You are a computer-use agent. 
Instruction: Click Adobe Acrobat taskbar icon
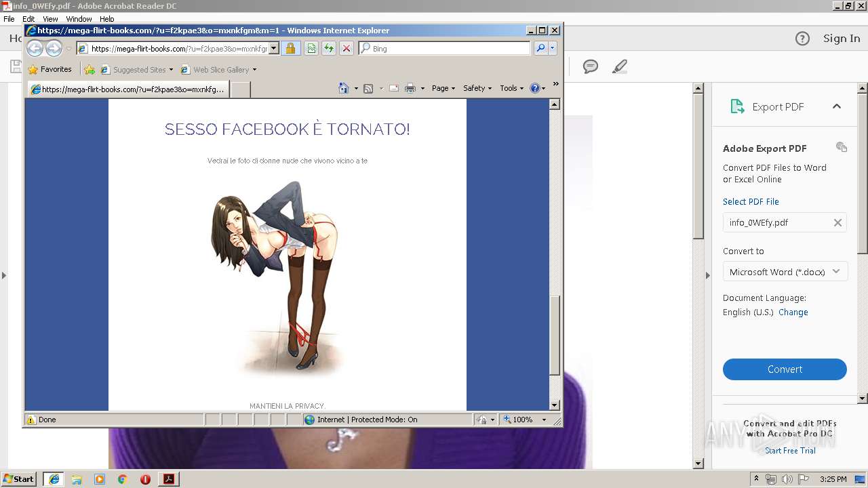pyautogui.click(x=168, y=479)
